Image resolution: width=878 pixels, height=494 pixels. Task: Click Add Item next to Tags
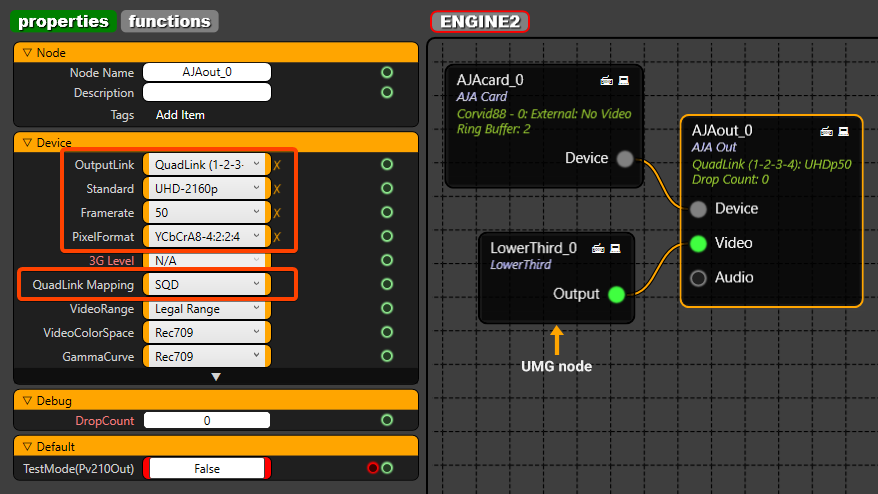pos(180,115)
